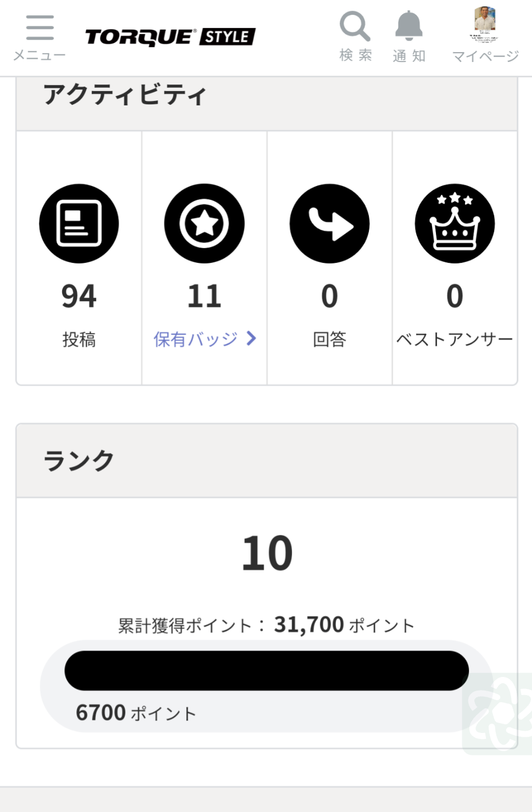Viewport: 532px width, 812px height.
Task: Expand badges with the chevron arrow
Action: pos(251,338)
